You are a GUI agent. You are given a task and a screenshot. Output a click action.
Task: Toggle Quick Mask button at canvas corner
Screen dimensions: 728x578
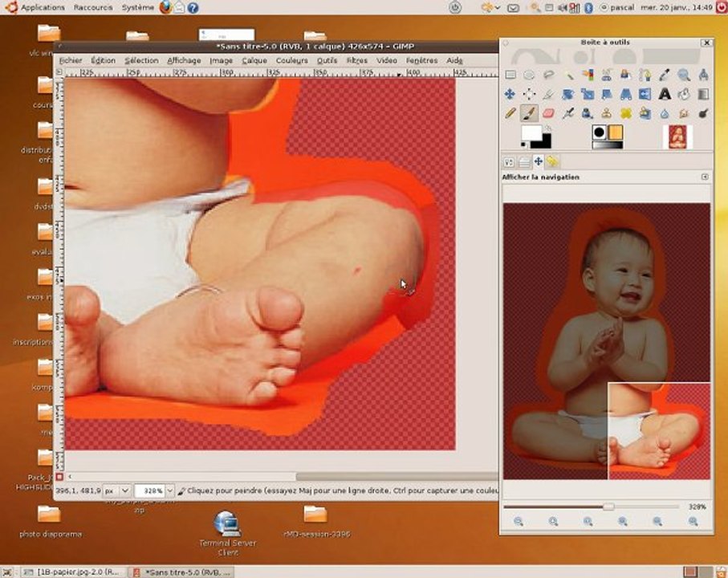click(59, 477)
